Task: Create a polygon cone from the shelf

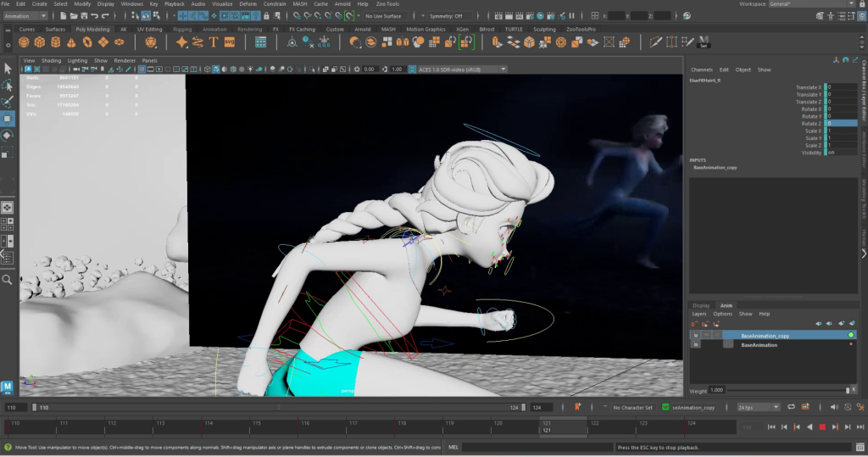Action: tap(71, 42)
